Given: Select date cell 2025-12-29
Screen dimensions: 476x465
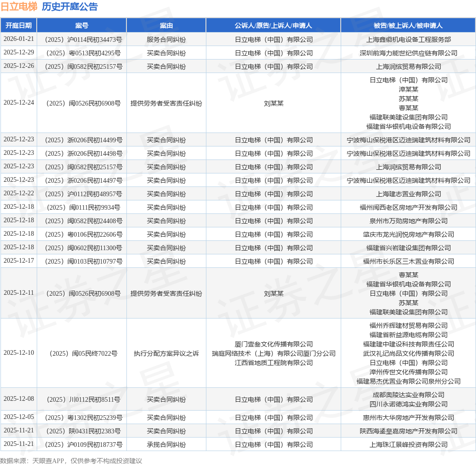Looking at the screenshot, I should click(x=19, y=52).
